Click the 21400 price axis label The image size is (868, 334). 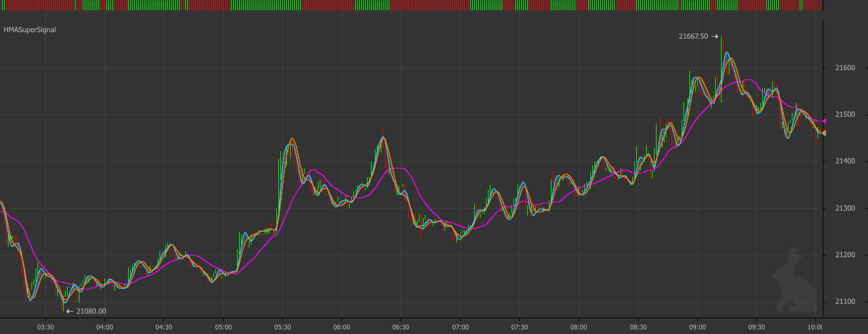click(845, 161)
